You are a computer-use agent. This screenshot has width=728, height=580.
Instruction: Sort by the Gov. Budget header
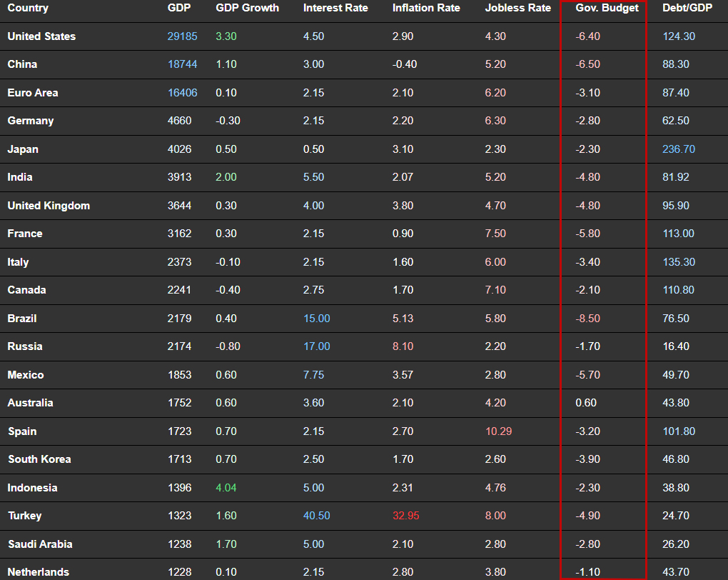click(x=607, y=8)
